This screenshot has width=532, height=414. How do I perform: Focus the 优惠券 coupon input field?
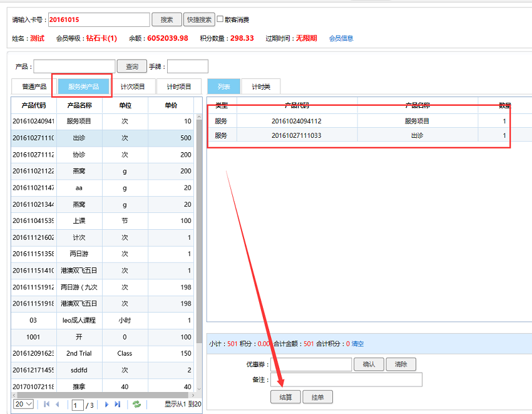pyautogui.click(x=310, y=365)
